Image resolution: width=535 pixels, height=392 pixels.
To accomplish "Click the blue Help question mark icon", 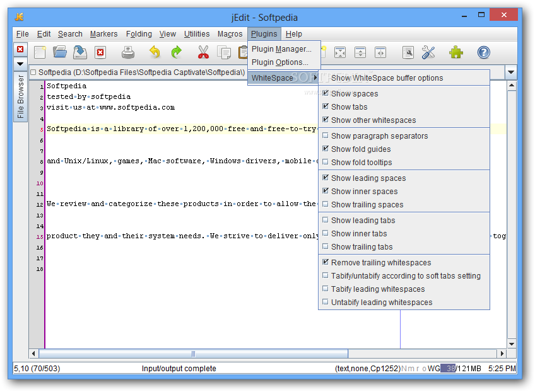I will [x=483, y=52].
